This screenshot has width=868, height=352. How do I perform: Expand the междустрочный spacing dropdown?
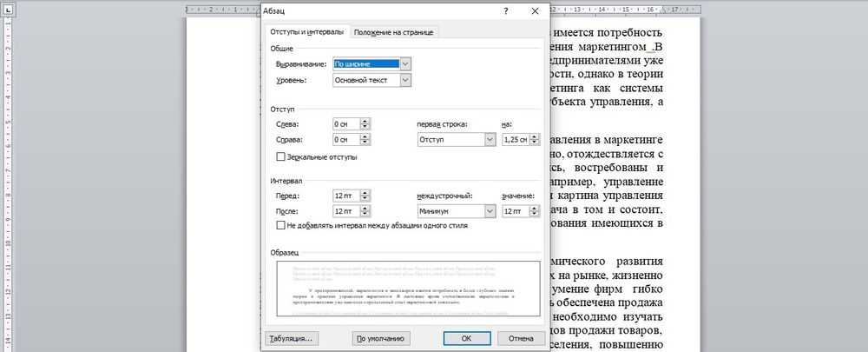coord(490,211)
